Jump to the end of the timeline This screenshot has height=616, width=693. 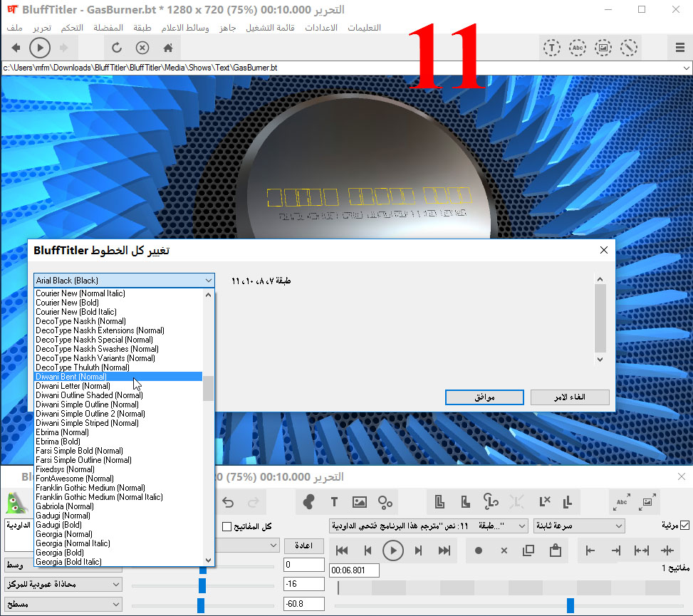(444, 550)
